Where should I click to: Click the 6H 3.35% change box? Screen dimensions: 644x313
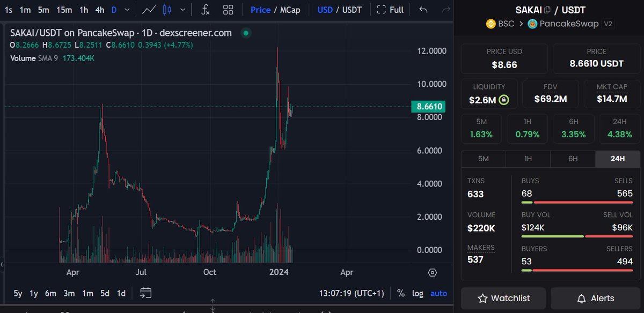pyautogui.click(x=573, y=129)
